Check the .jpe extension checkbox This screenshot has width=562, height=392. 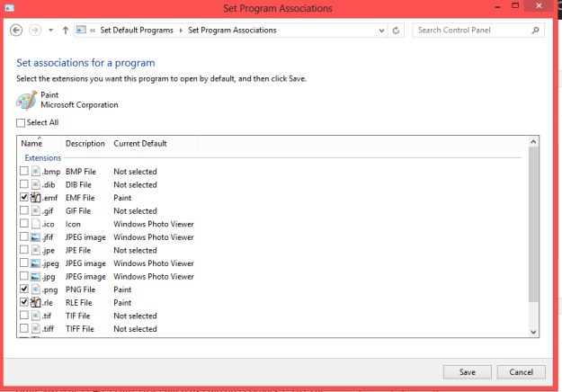click(x=24, y=249)
